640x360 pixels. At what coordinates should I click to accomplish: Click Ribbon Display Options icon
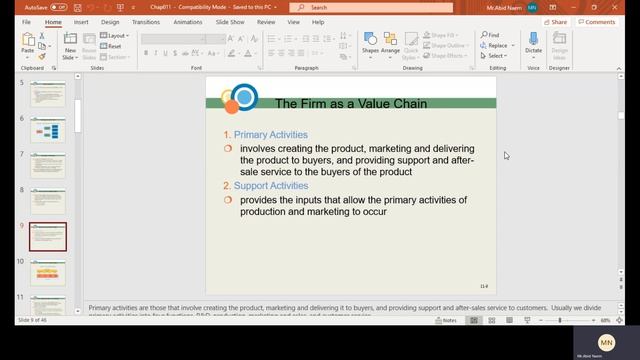(x=553, y=7)
